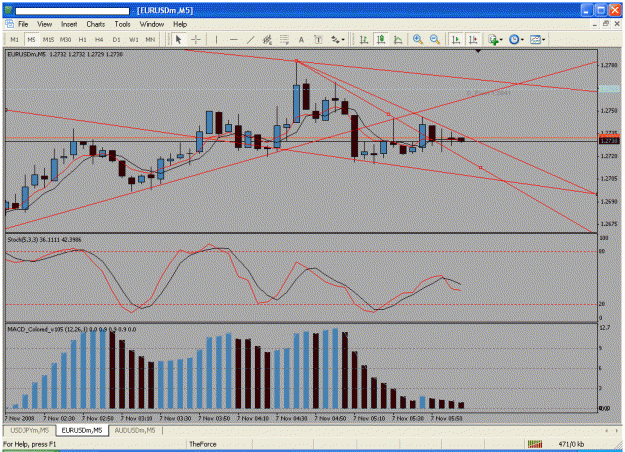The width and height of the screenshot is (625, 452).
Task: Switch to the AUDUSDm,M5 chart tab
Action: coord(135,430)
